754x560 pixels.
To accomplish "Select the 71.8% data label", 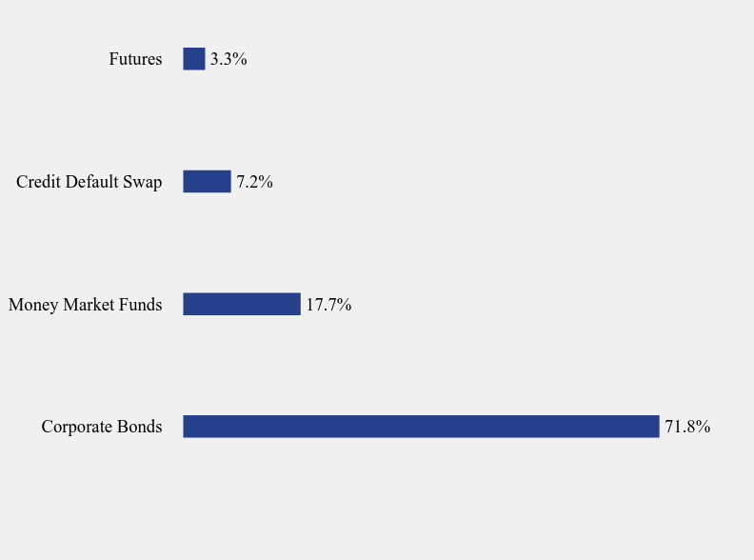I will coord(687,427).
